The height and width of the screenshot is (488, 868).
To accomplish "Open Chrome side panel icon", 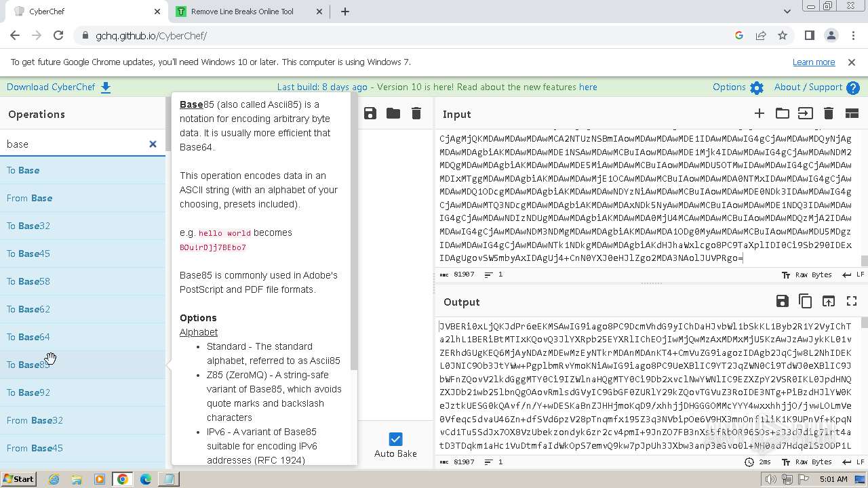I will (809, 35).
